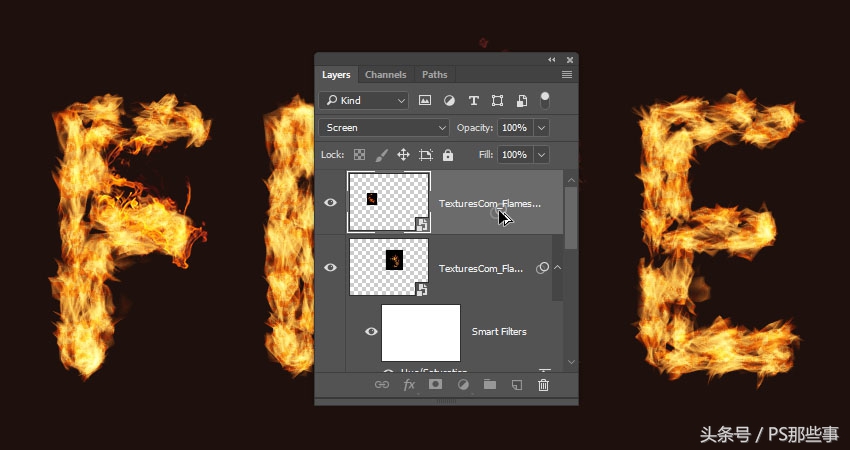The height and width of the screenshot is (450, 850).
Task: Delete layer with trash icon
Action: (x=543, y=385)
